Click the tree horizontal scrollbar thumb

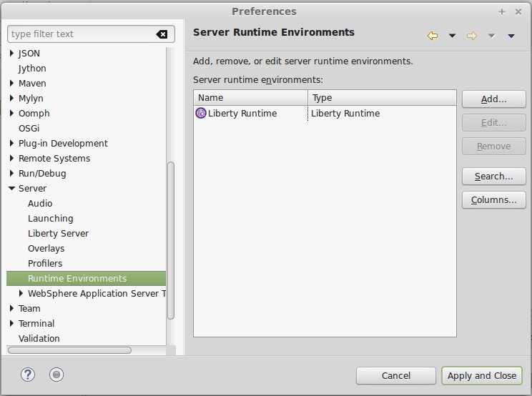pos(69,350)
